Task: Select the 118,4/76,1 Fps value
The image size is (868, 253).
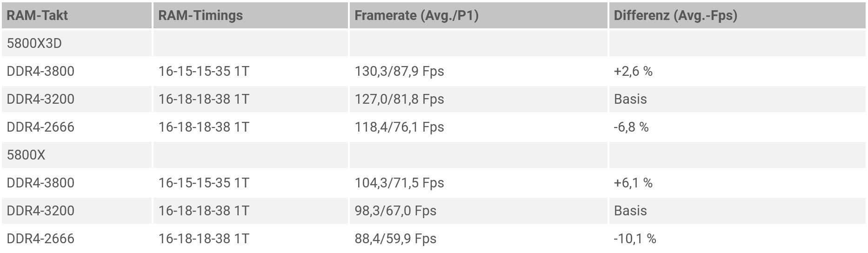Action: click(x=399, y=127)
